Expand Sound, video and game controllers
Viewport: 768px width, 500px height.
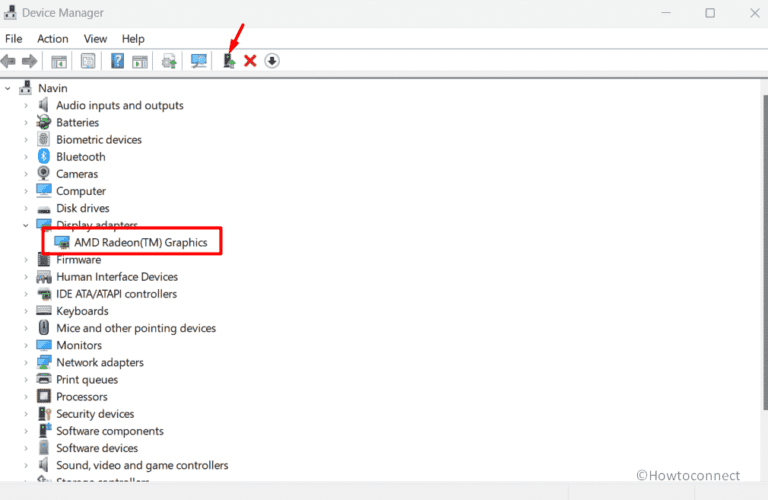[x=26, y=465]
